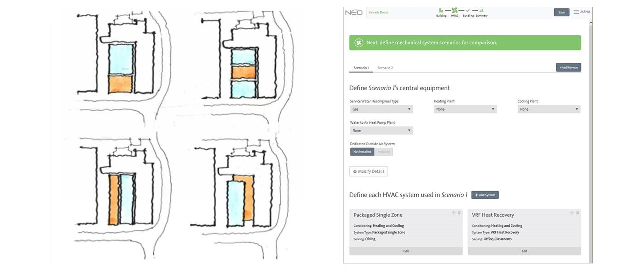Open the Summary chart step icon
This screenshot has height=268, width=644.
pos(481,10)
